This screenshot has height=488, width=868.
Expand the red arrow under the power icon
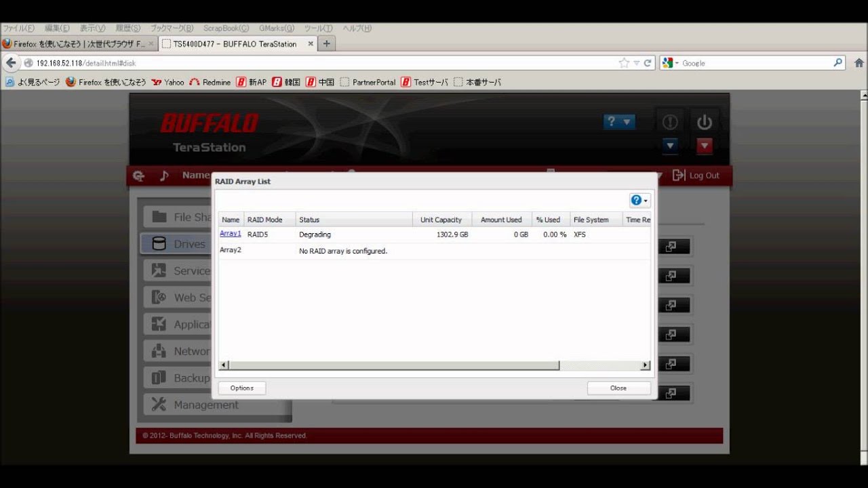pyautogui.click(x=705, y=145)
